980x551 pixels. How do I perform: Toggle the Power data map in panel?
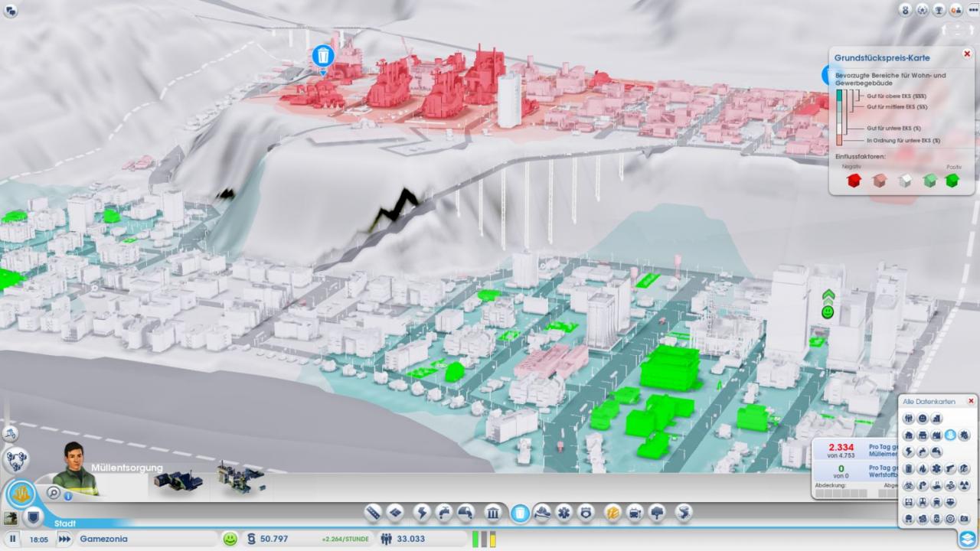click(x=908, y=451)
